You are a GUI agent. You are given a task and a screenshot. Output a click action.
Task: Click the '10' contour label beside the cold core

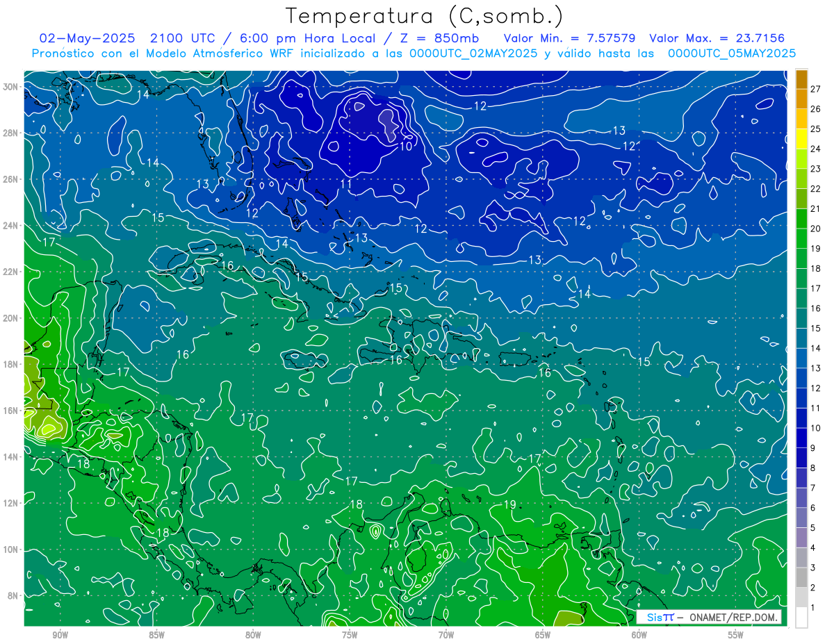point(407,147)
